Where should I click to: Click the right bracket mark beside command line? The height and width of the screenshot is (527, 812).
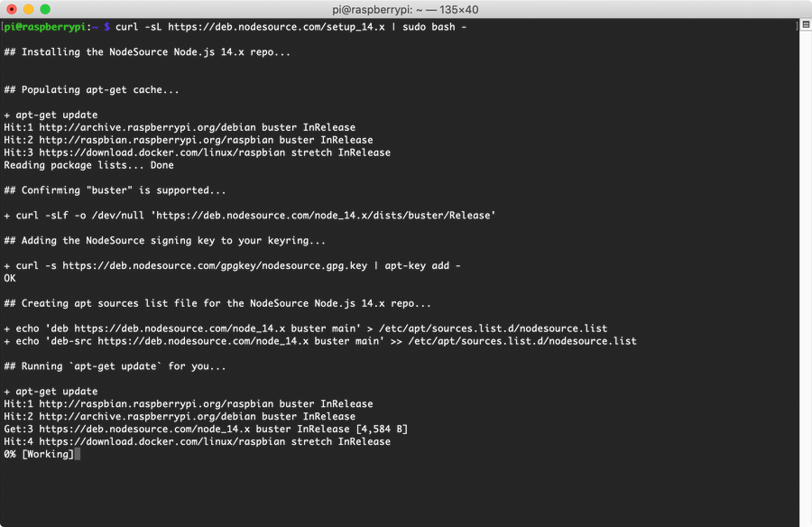click(x=798, y=27)
